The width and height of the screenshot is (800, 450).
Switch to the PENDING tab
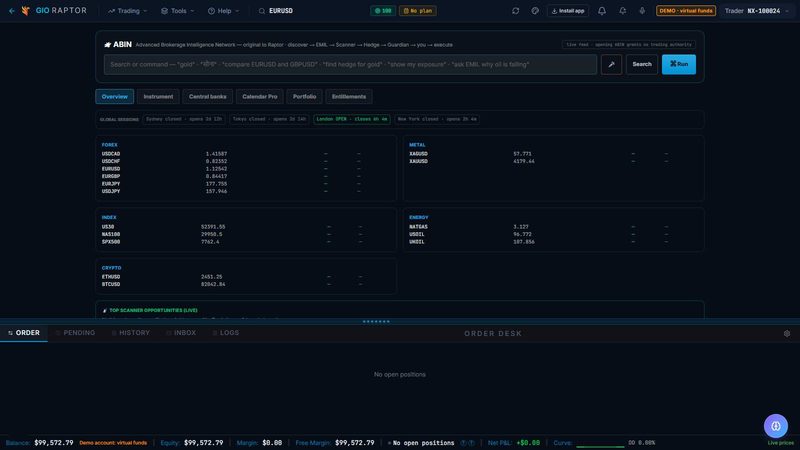pyautogui.click(x=76, y=333)
